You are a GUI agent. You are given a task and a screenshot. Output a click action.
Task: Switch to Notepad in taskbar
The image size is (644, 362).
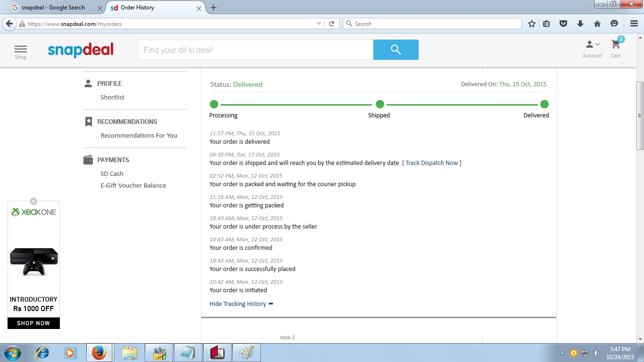point(188,353)
